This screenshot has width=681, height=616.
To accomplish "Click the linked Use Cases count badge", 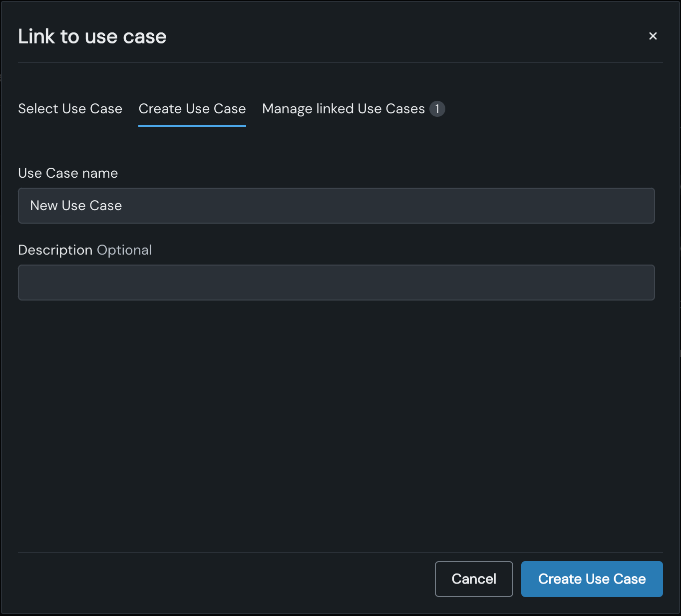I will tap(437, 109).
